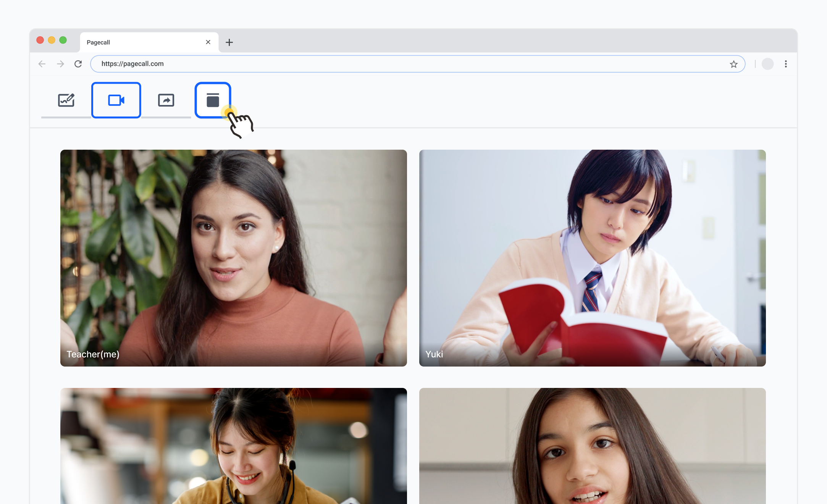Close the Pagecall tab
827x504 pixels.
click(208, 42)
